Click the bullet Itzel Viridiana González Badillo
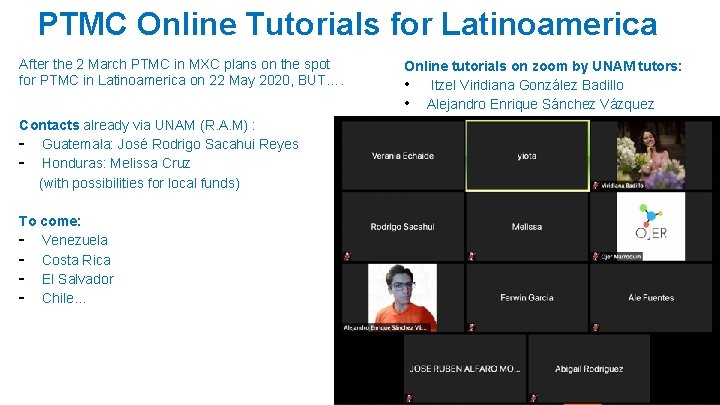The height and width of the screenshot is (405, 720). point(527,85)
